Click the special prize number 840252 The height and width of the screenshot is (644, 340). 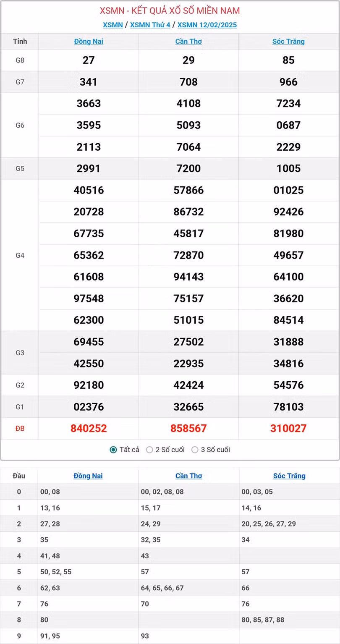89,428
